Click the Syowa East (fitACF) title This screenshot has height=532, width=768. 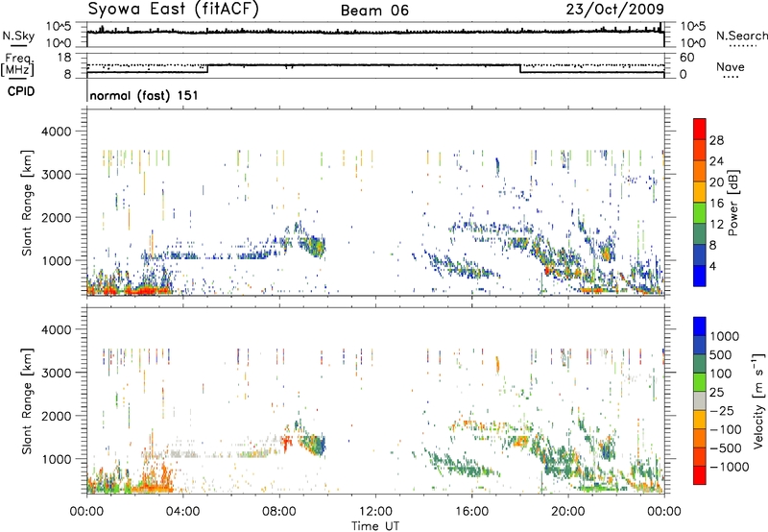(x=174, y=10)
